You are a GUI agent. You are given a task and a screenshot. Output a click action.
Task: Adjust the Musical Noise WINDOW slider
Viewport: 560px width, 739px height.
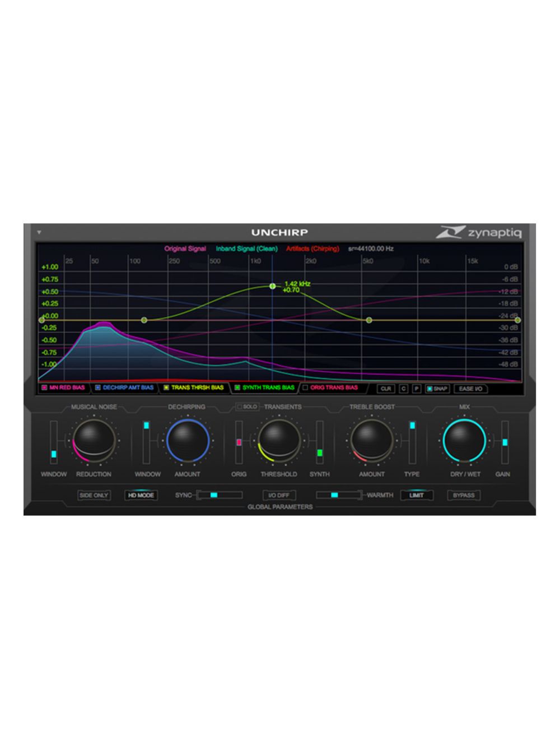54,442
